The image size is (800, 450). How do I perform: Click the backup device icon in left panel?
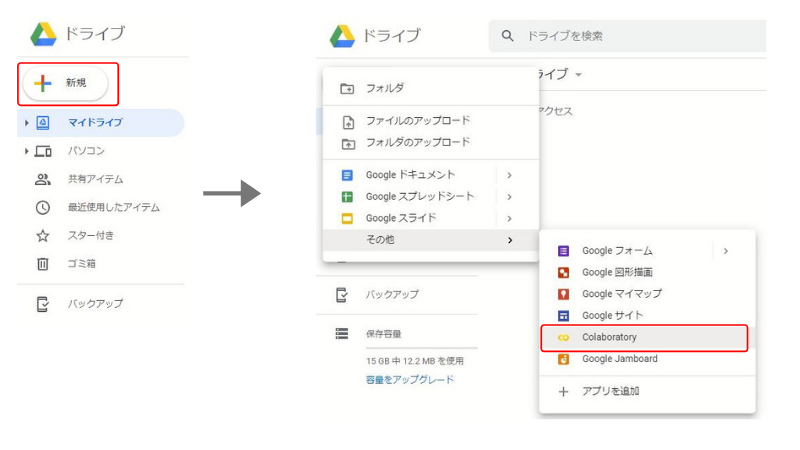click(43, 304)
